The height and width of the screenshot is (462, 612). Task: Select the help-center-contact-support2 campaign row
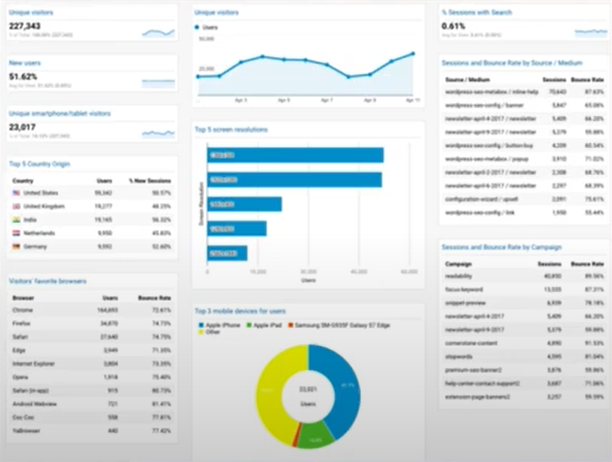(524, 384)
